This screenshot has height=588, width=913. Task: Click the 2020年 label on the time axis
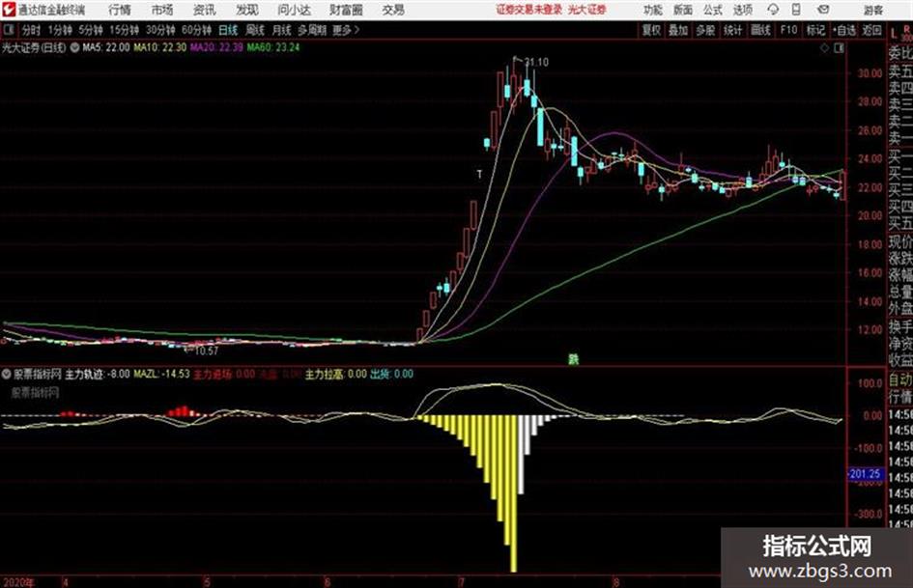[18, 582]
